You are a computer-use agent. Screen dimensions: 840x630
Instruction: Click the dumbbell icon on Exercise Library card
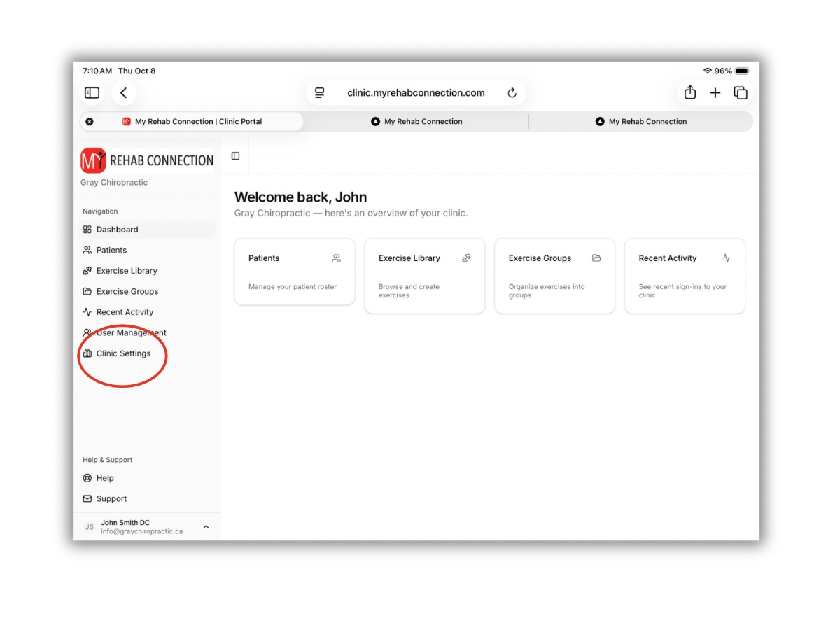466,258
